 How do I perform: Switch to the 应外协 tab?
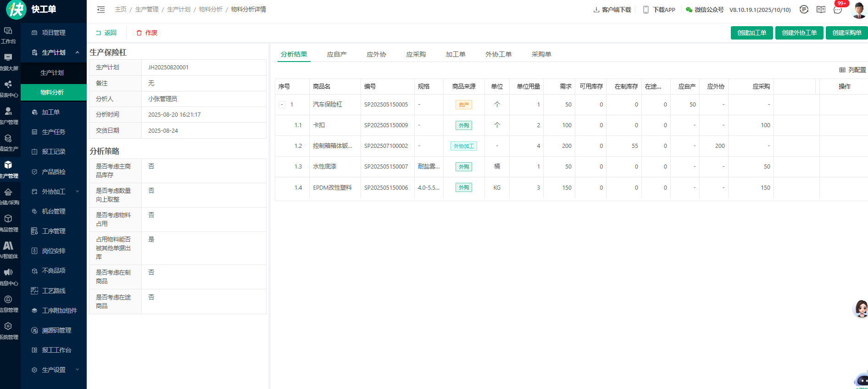click(x=376, y=54)
